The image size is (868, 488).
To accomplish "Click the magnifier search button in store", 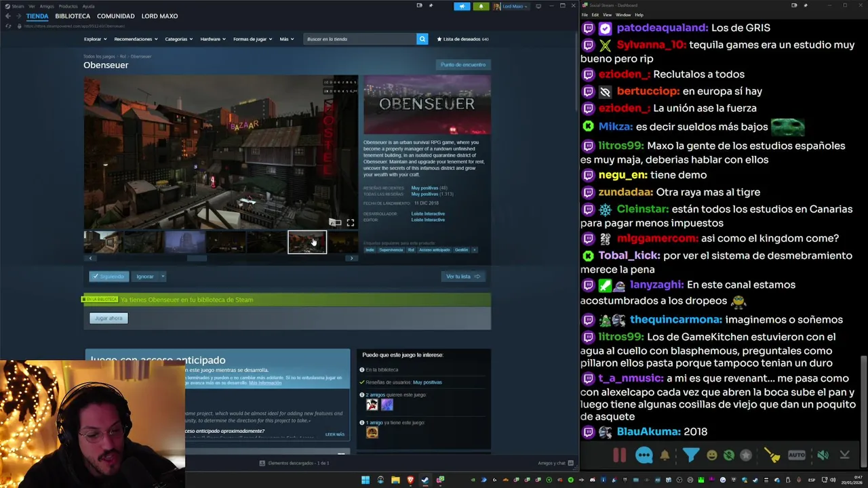I will coord(422,39).
